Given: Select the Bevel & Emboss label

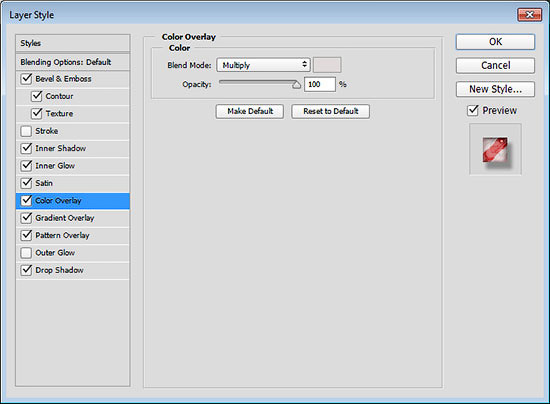Looking at the screenshot, I should click(63, 79).
